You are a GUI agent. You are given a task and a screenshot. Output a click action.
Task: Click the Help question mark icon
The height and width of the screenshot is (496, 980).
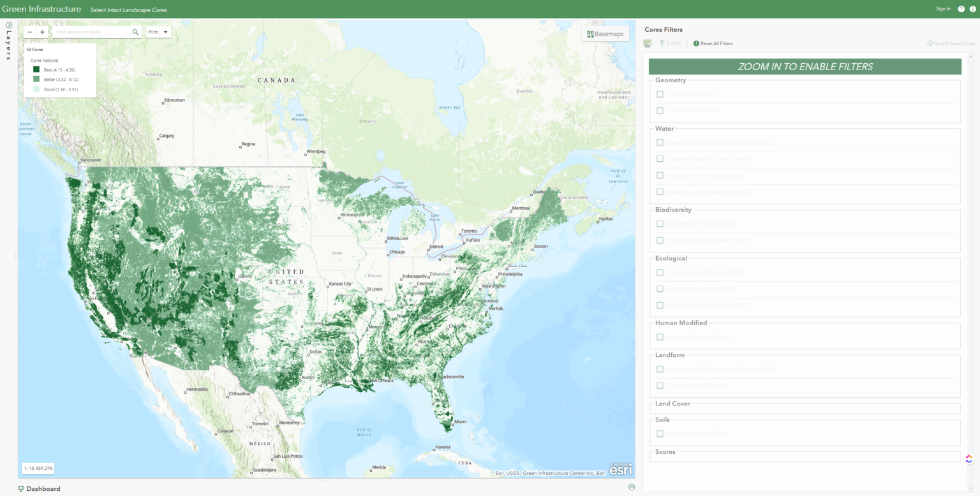tap(961, 8)
